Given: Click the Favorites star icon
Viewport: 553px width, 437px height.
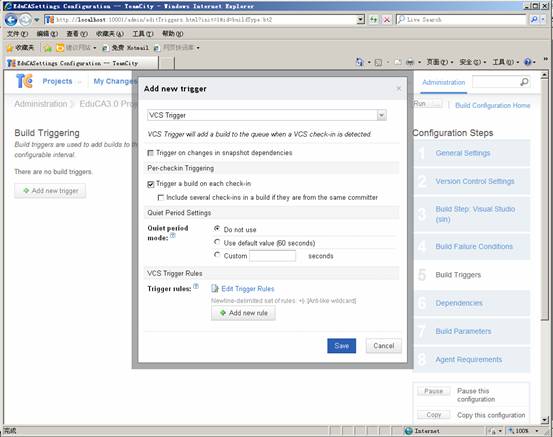Looking at the screenshot, I should (x=10, y=48).
